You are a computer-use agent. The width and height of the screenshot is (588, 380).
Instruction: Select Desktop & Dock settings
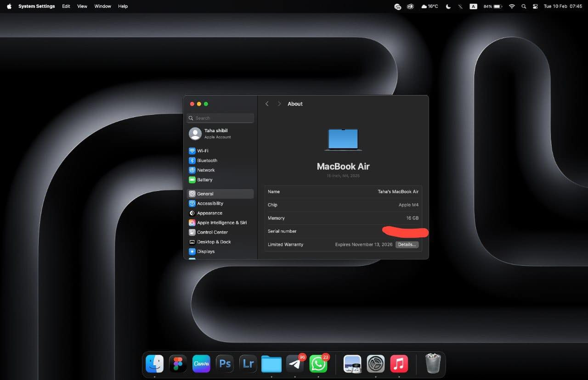coord(214,242)
